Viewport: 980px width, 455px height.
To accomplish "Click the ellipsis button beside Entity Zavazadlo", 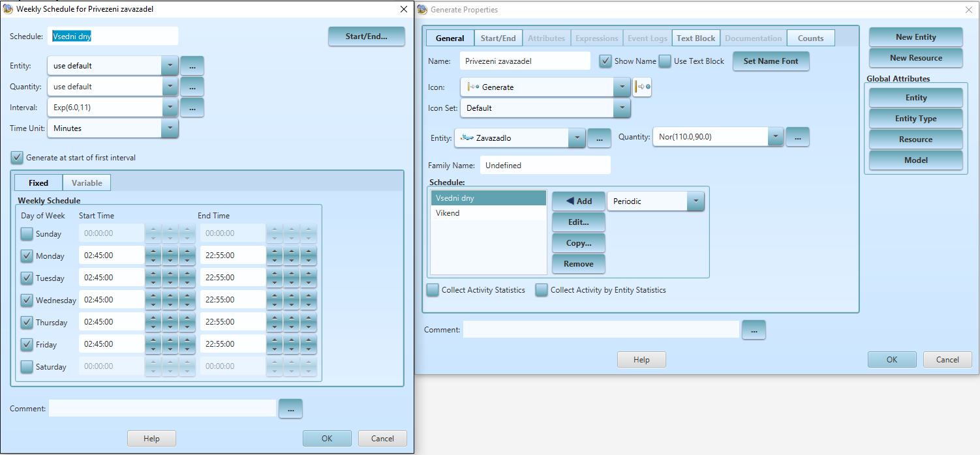I will point(599,138).
